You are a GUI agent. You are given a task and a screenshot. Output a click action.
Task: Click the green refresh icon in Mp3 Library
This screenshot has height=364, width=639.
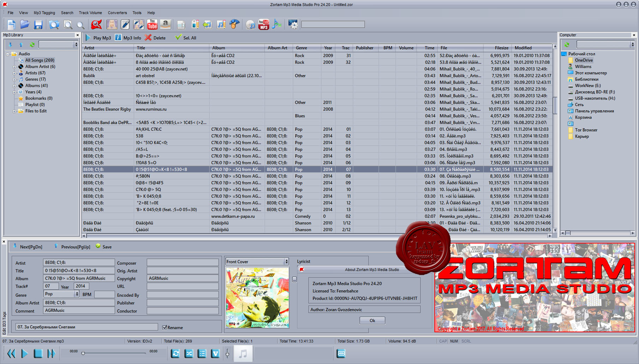click(32, 45)
